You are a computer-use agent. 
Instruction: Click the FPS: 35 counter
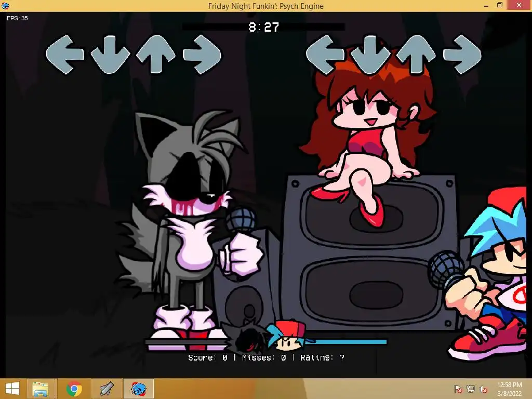(x=17, y=18)
